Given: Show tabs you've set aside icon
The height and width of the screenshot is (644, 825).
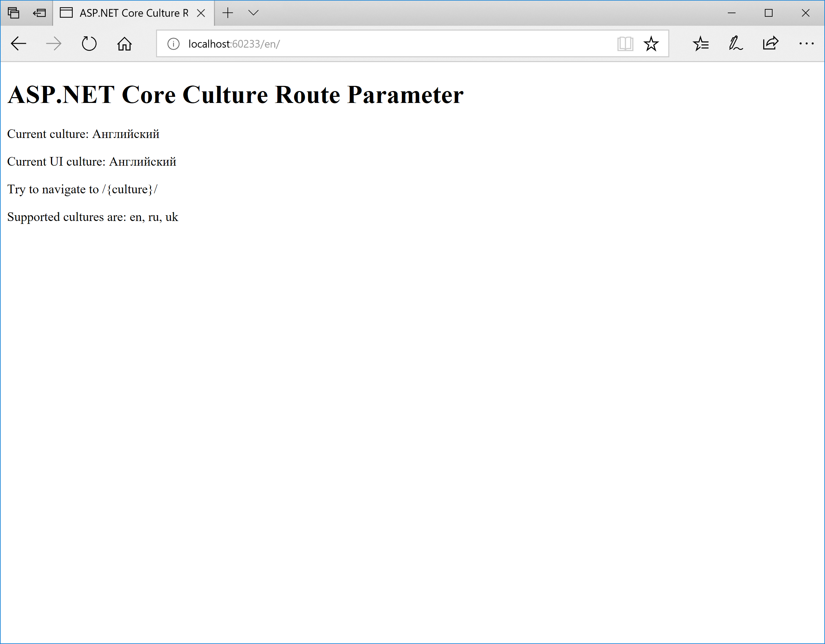Looking at the screenshot, I should pos(14,13).
